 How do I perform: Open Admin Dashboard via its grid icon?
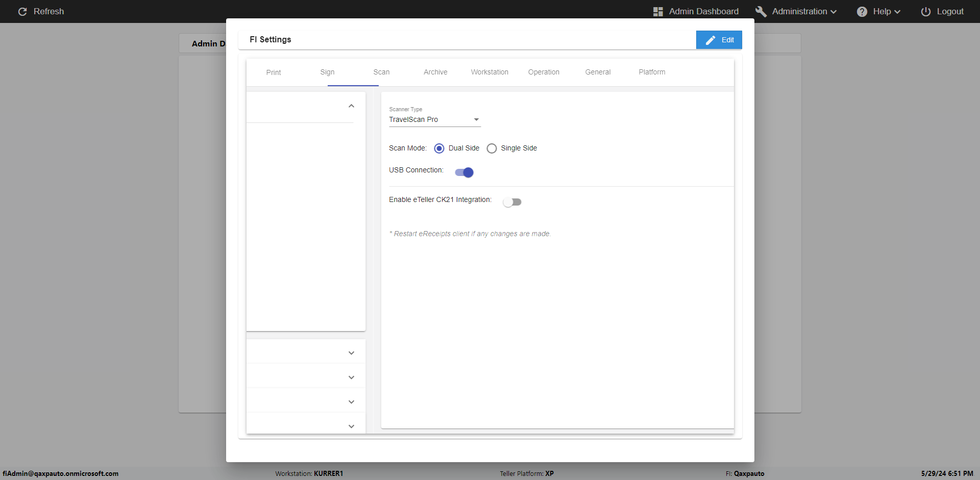tap(658, 11)
